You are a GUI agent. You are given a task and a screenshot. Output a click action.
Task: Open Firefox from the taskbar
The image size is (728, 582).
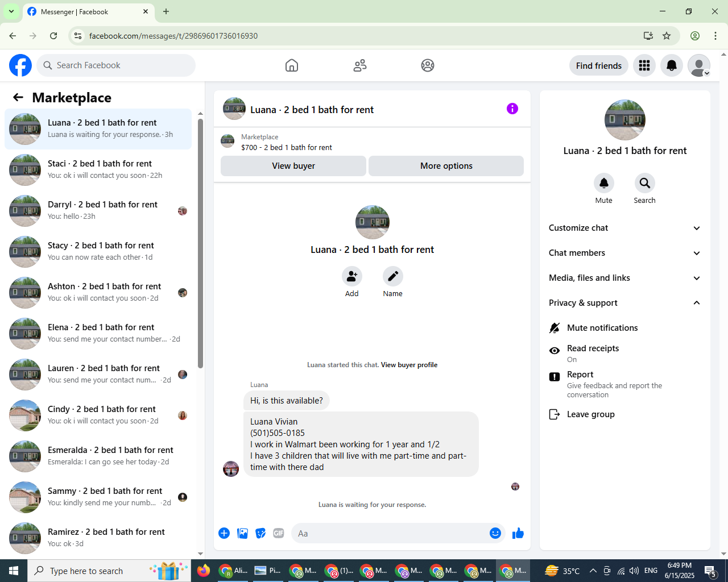tap(204, 571)
